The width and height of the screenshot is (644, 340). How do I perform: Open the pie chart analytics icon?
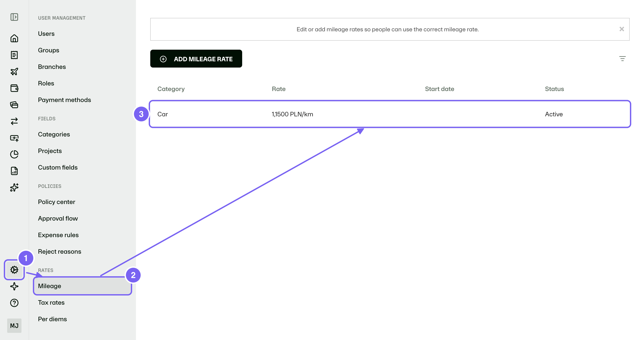(14, 154)
